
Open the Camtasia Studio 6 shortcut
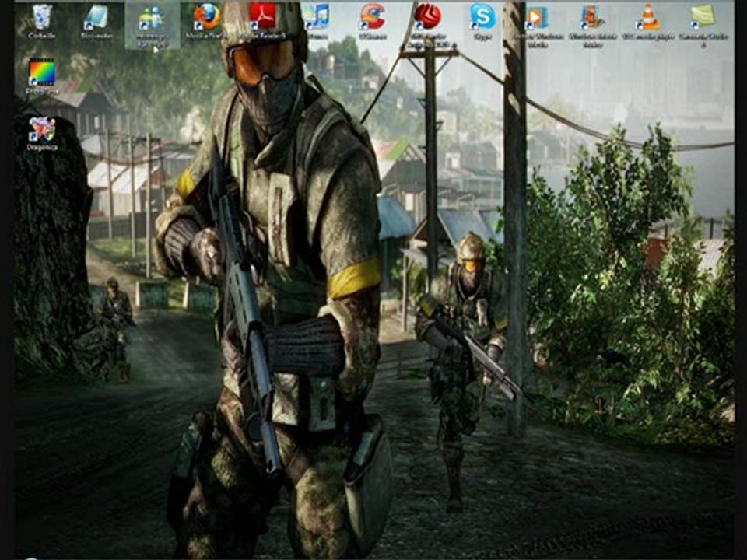(703, 25)
